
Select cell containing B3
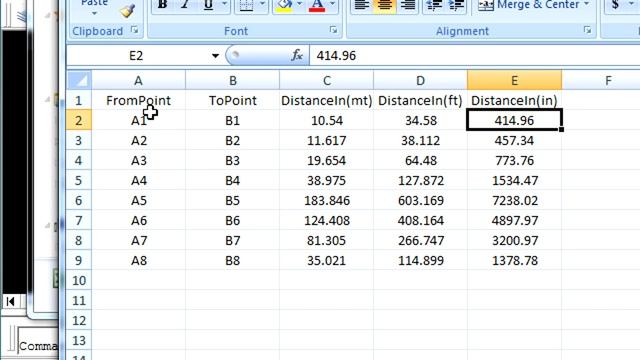tap(232, 160)
